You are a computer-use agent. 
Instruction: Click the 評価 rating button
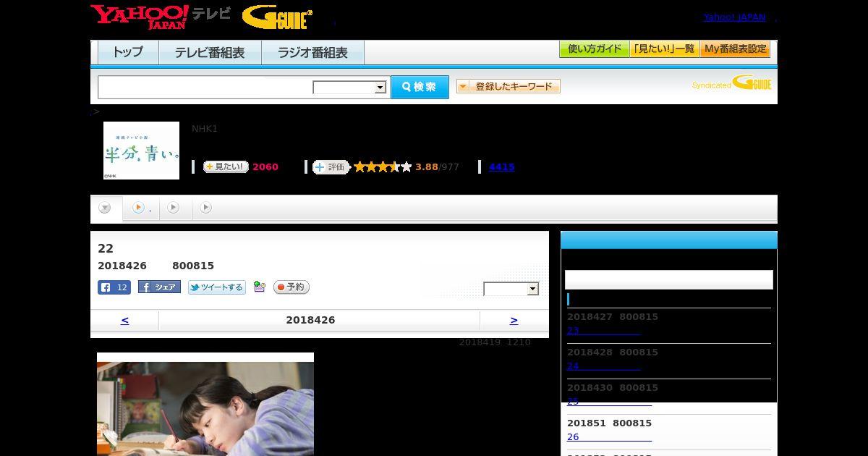[x=331, y=167]
